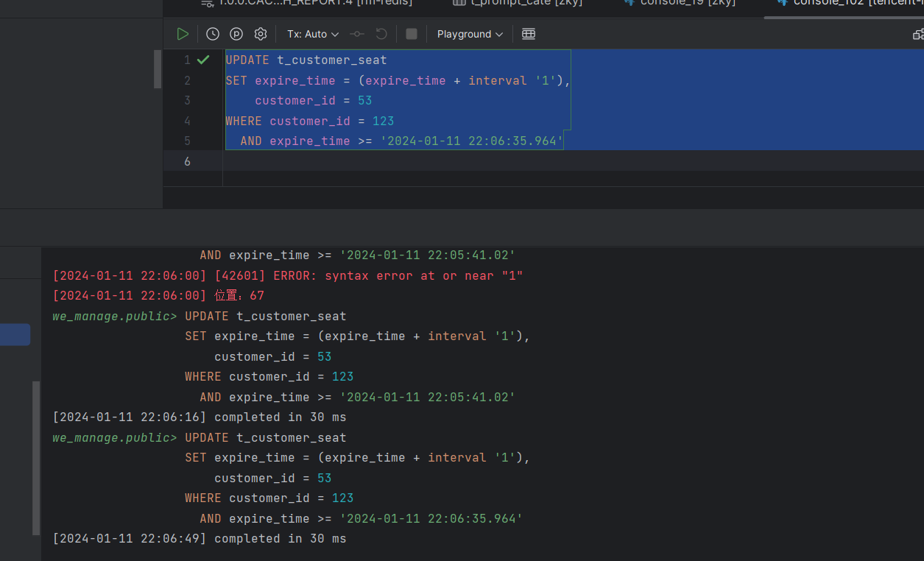
Task: Click the rollback arrow icon
Action: coord(381,34)
